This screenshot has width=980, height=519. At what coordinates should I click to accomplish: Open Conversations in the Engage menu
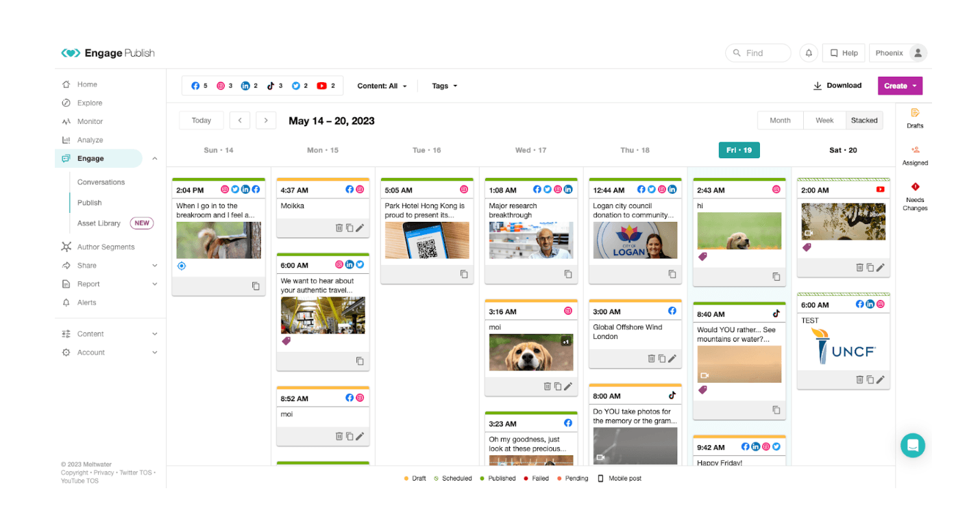[101, 182]
